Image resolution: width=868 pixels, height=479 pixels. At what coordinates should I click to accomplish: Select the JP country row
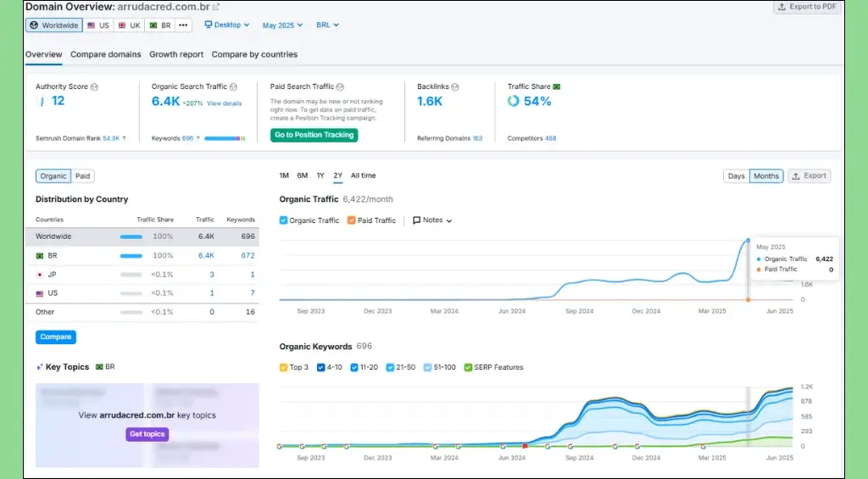[142, 275]
